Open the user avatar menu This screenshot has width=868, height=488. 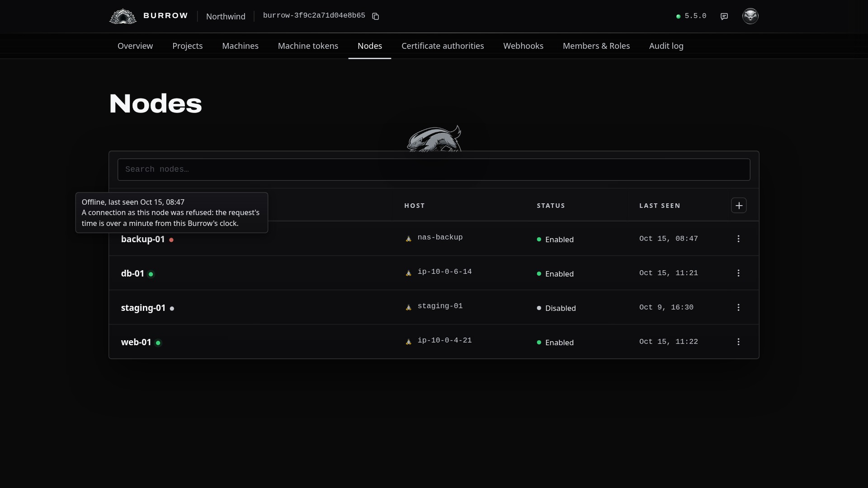pyautogui.click(x=750, y=16)
